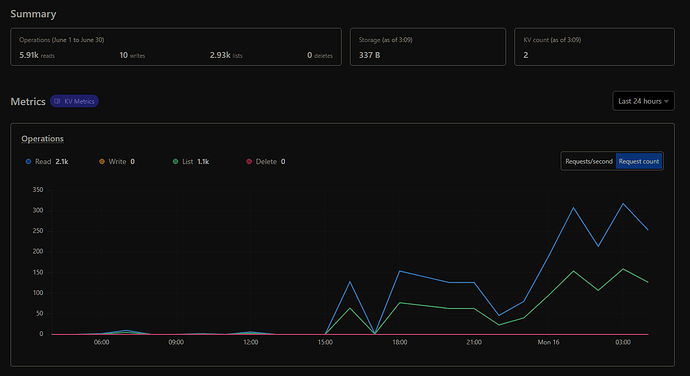Toggle the blue Read series legend dot
Screen dimensions: 690x376
click(x=29, y=162)
